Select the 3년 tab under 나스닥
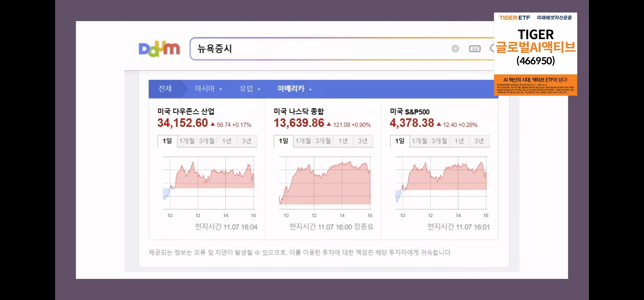Viewport: 644px width, 300px height. 363,141
